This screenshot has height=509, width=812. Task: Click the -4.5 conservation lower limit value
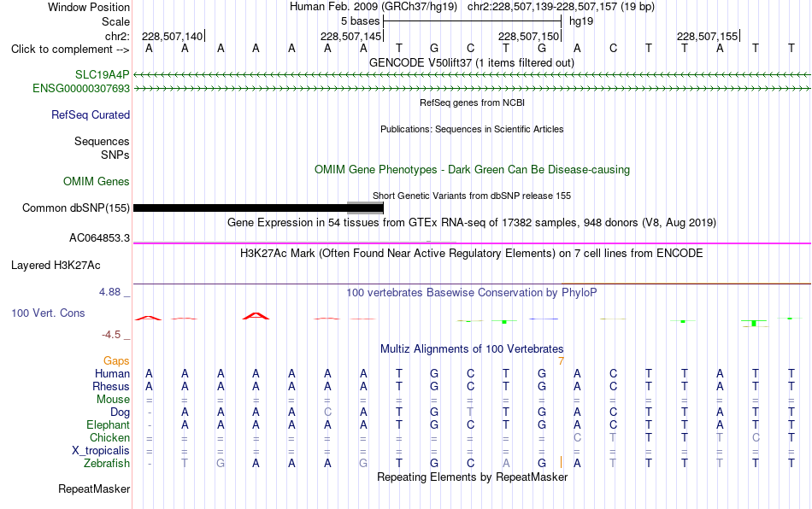(x=111, y=335)
